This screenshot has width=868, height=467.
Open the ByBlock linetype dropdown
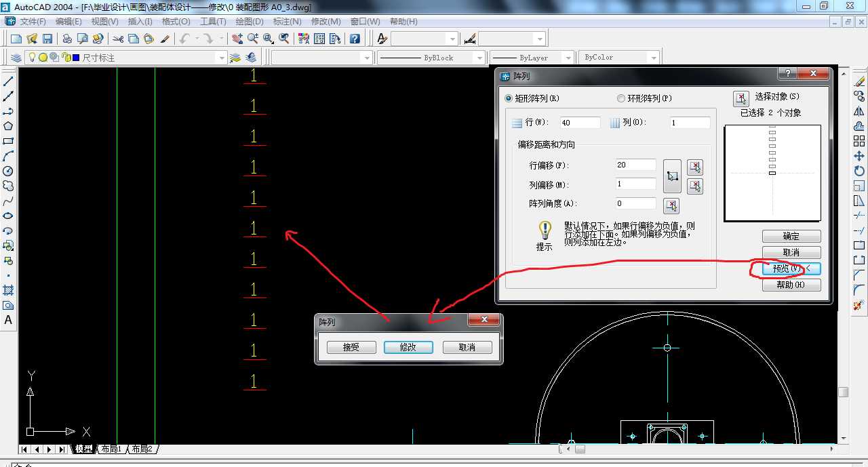479,58
